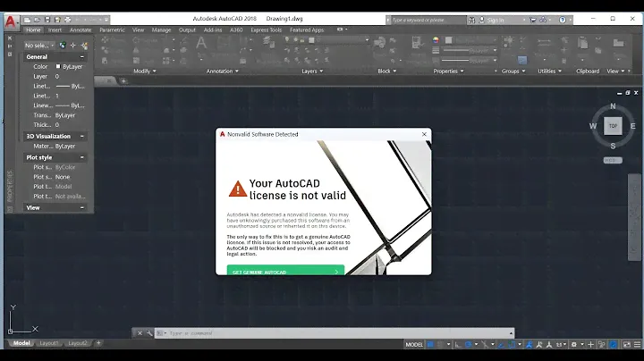Click the Select Objects icon in Properties palette
Image resolution: width=644 pixels, height=361 pixels.
tap(73, 45)
